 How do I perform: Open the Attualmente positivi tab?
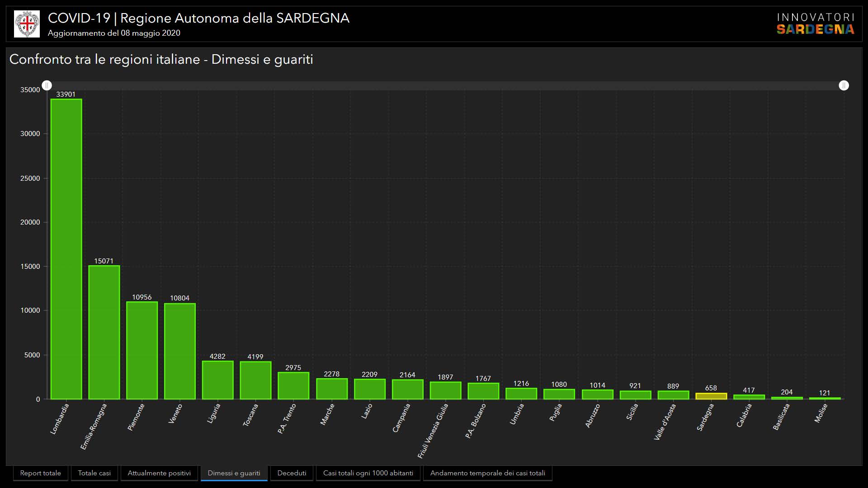[x=159, y=473]
